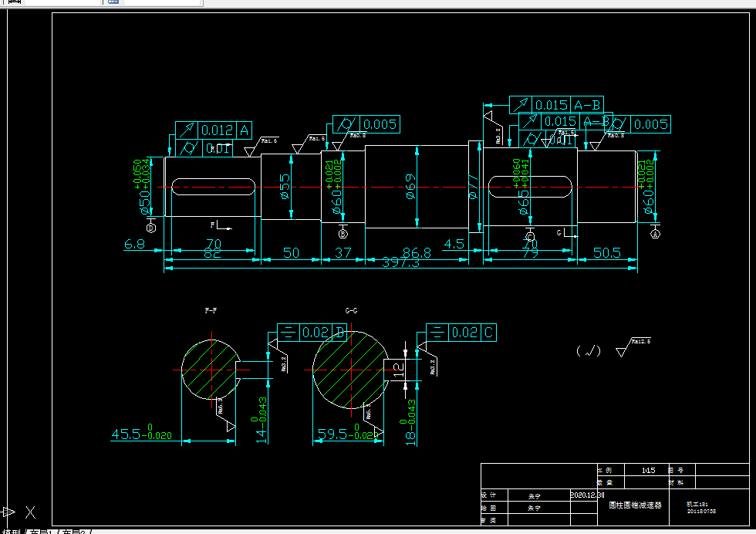Select the ø55 diameter dimension
This screenshot has width=756, height=534.
click(285, 187)
